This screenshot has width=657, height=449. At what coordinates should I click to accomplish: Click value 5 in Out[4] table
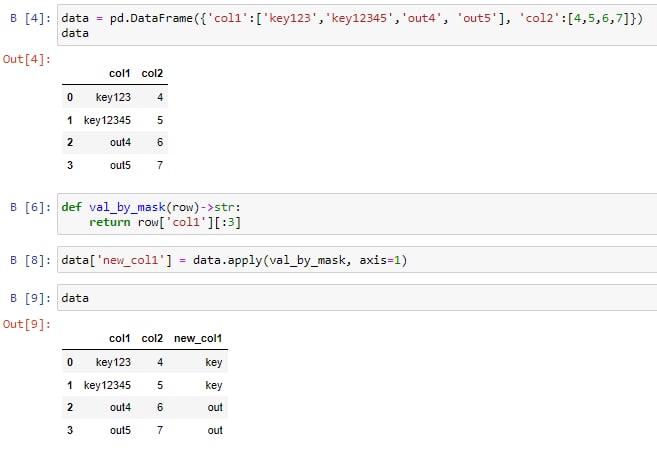(160, 120)
